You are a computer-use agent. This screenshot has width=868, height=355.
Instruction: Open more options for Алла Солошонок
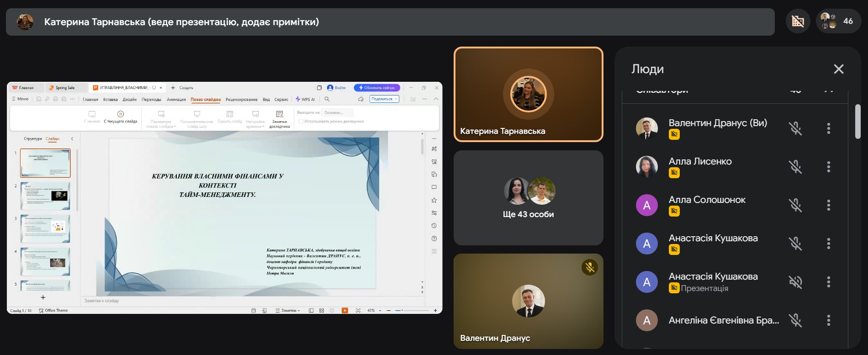pyautogui.click(x=828, y=205)
